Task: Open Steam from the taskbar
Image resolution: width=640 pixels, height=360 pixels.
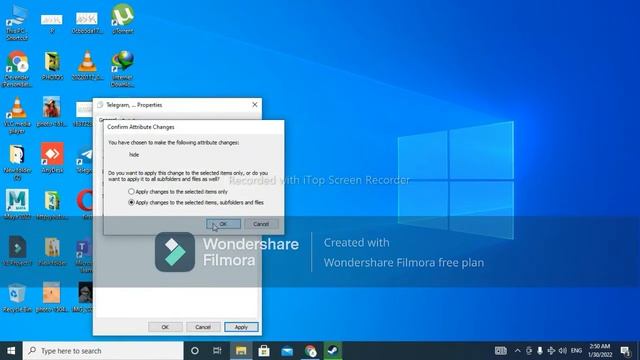Action: coord(333,351)
